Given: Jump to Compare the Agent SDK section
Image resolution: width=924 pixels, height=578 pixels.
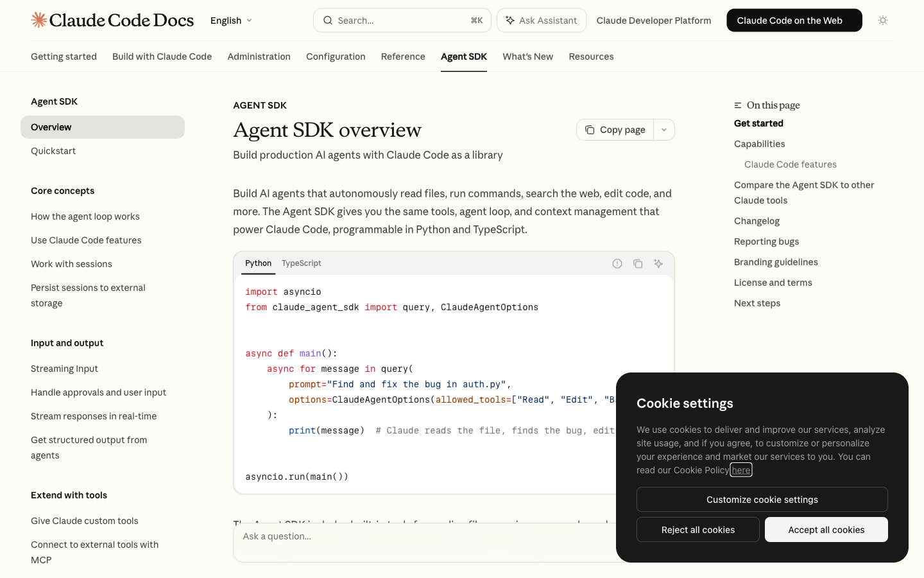Looking at the screenshot, I should pos(804,193).
